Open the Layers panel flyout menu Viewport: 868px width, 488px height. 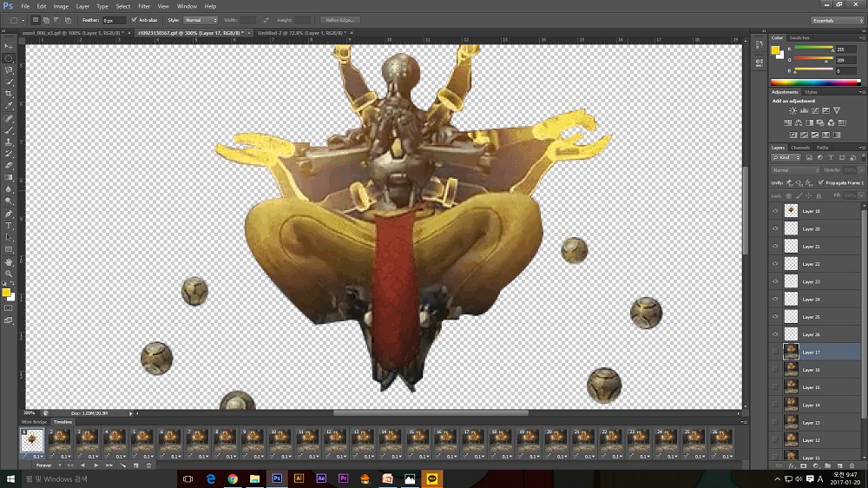[x=862, y=148]
